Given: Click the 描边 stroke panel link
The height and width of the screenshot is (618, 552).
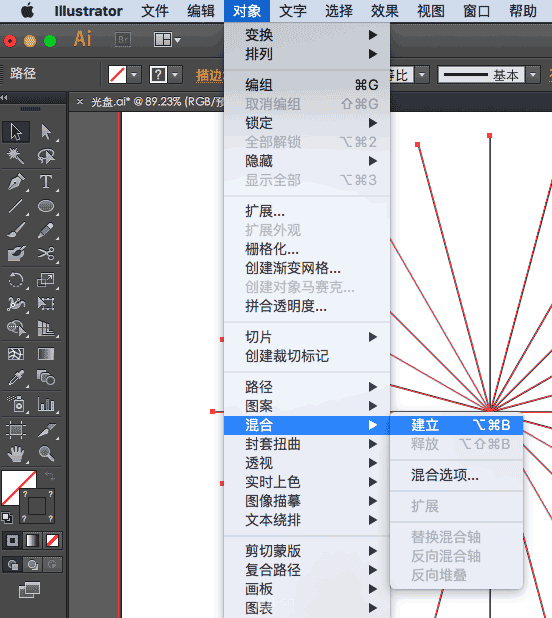Looking at the screenshot, I should (x=210, y=75).
